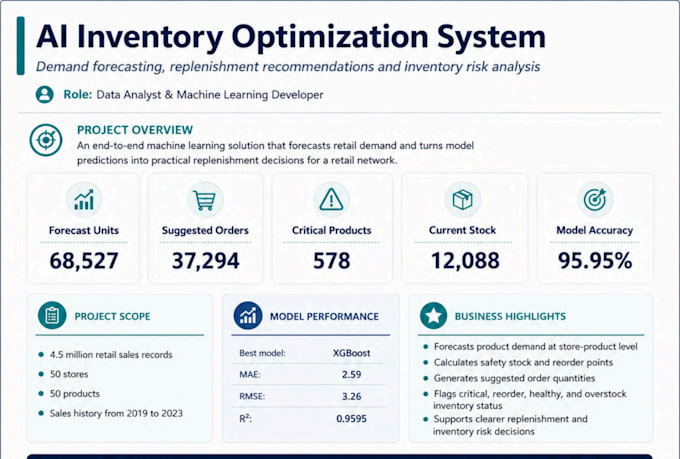Image resolution: width=680 pixels, height=459 pixels.
Task: Click 4.5 million retail sales records bullet
Action: pos(111,354)
